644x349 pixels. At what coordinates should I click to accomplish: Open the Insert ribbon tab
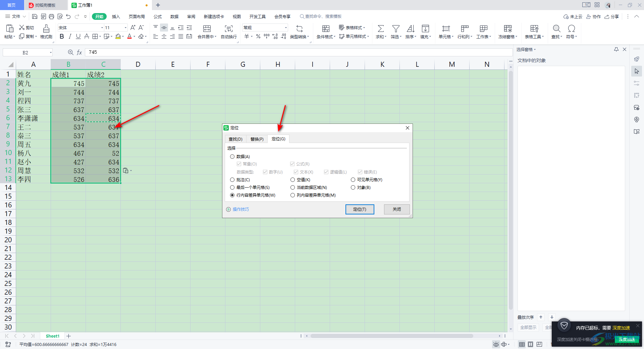116,16
